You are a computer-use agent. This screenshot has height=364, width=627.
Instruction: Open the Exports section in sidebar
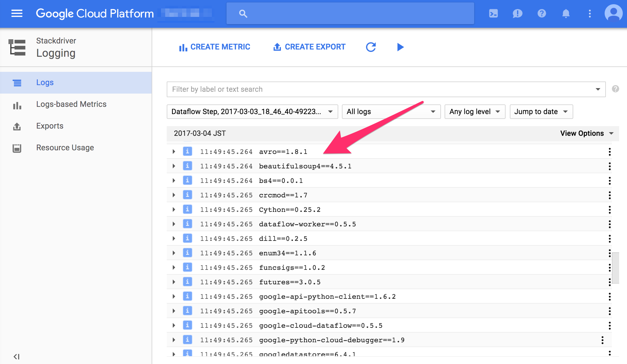pyautogui.click(x=50, y=126)
